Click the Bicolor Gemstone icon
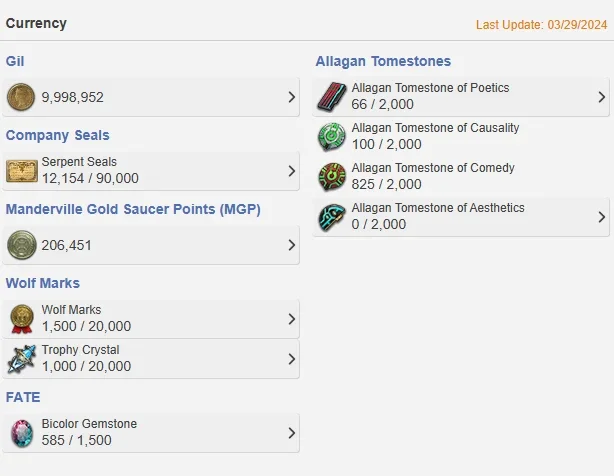614x476 pixels. click(22, 433)
